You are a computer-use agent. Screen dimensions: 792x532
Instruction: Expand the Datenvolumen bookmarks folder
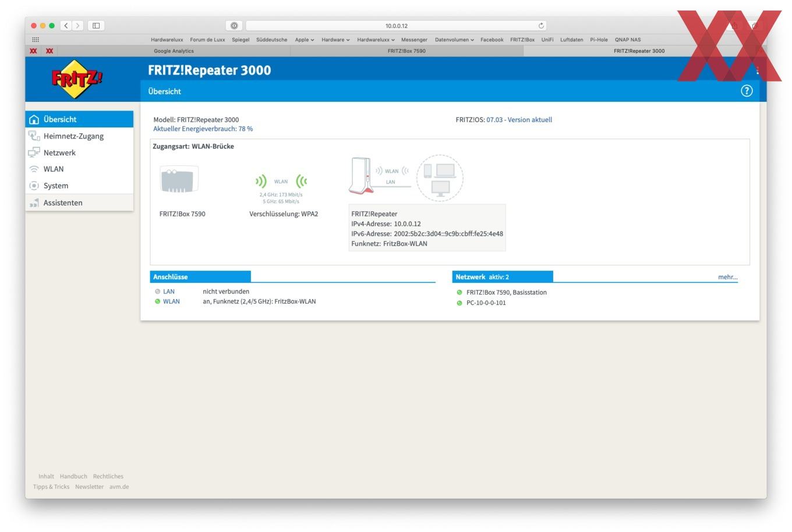pos(454,40)
